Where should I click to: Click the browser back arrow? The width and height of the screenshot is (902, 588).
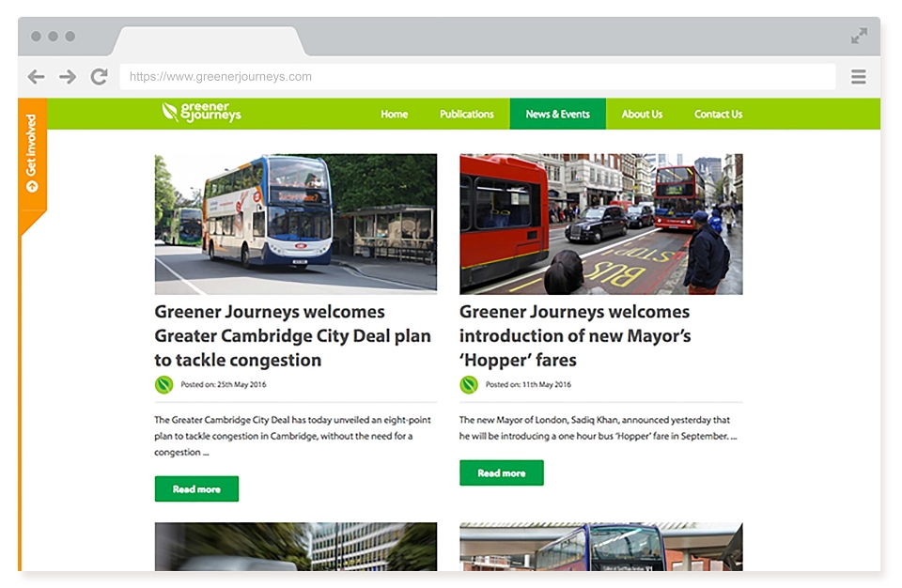point(36,76)
